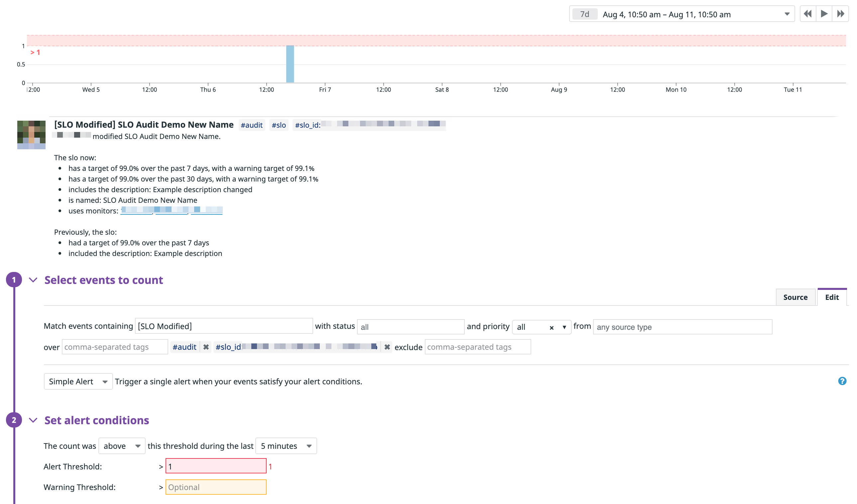The width and height of the screenshot is (857, 504).
Task: Open the 5 minutes timeframe dropdown
Action: (x=286, y=446)
